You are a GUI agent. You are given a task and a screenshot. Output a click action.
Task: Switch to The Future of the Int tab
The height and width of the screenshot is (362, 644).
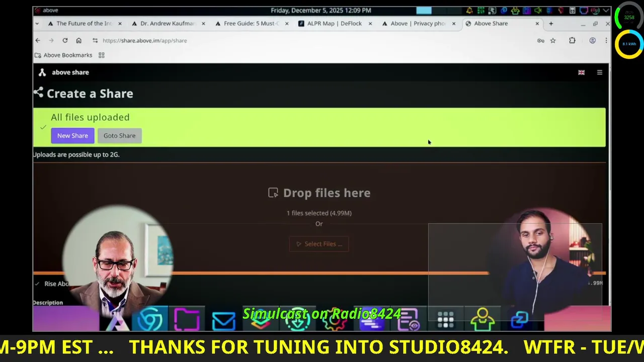[84, 24]
